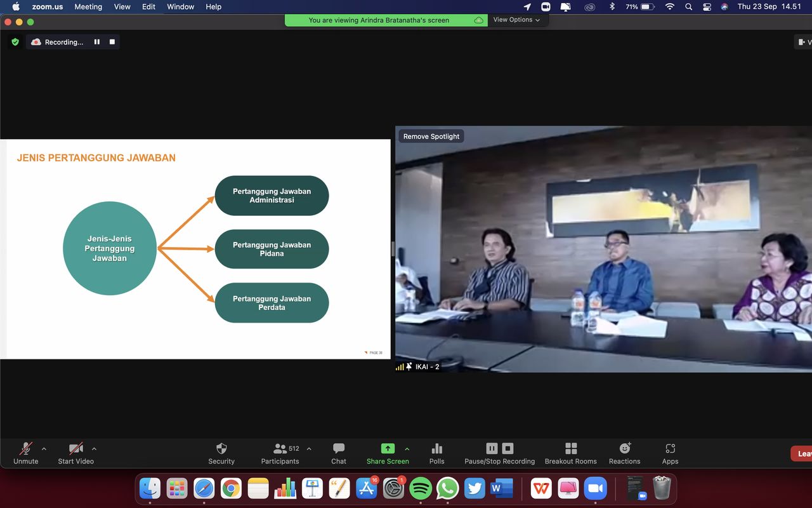Screen dimensions: 812x508
Task: Open System Preferences from the Dock
Action: (x=394, y=488)
